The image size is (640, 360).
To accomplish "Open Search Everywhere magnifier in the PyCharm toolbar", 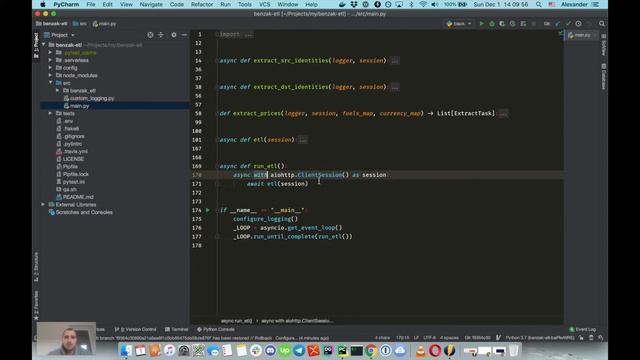I will 602,24.
